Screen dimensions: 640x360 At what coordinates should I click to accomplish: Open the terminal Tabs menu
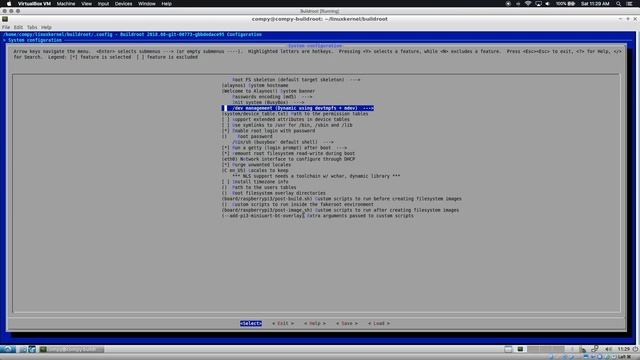point(32,27)
